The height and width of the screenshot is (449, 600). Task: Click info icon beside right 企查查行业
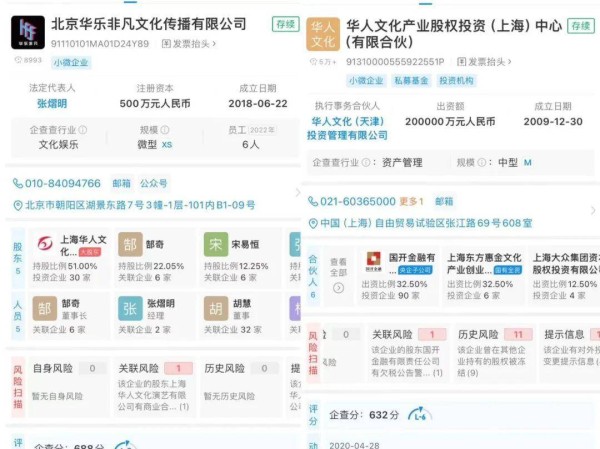coord(366,163)
